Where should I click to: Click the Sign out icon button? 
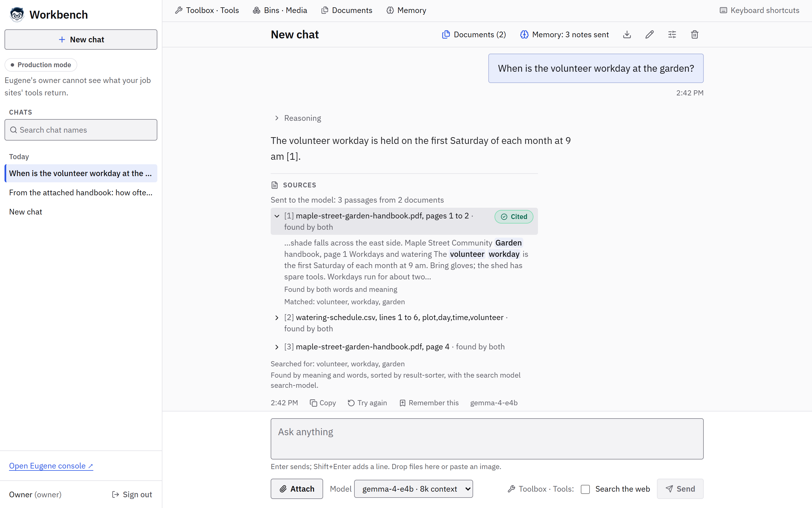click(132, 494)
